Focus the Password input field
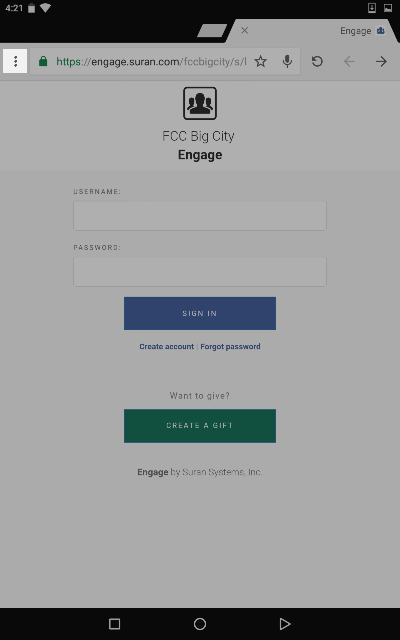 [200, 271]
